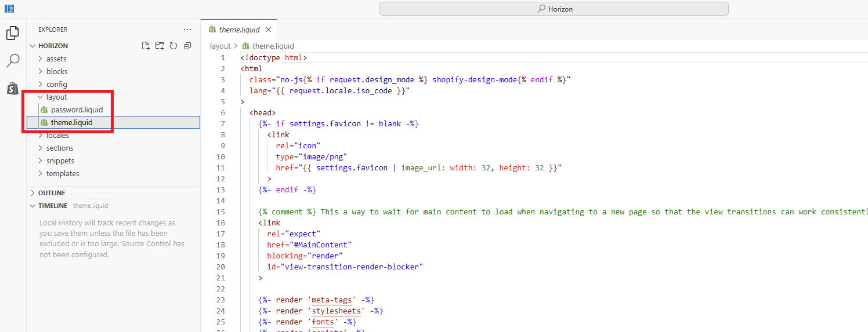
Task: Collapse the layout folder
Action: pos(41,97)
